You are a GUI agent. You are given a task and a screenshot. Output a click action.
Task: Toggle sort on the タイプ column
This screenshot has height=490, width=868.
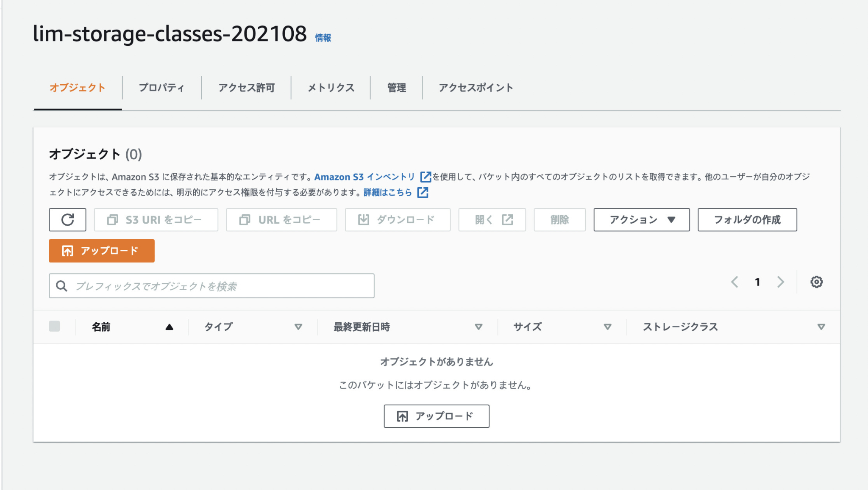point(299,327)
